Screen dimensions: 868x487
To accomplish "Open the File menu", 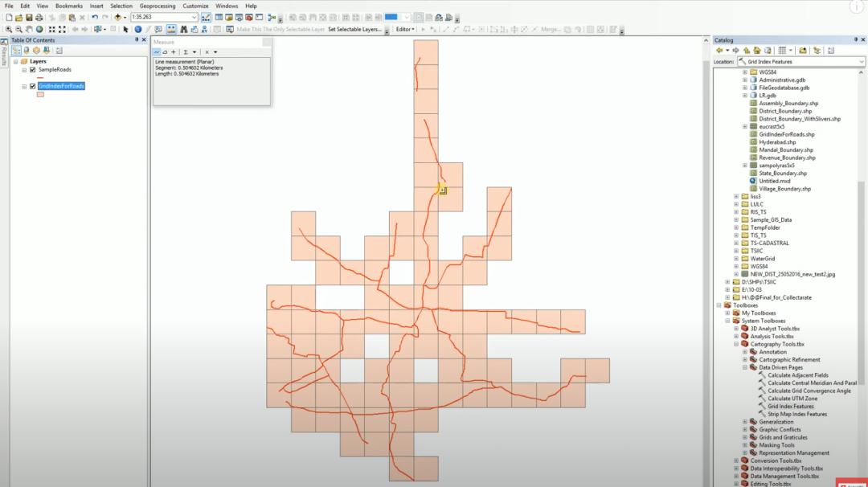I will [x=9, y=6].
